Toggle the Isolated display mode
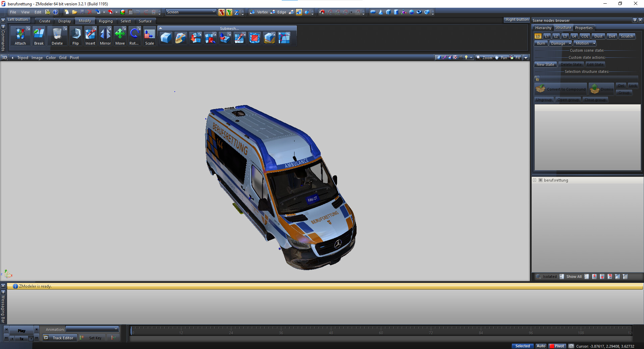The image size is (644, 349). 547,277
